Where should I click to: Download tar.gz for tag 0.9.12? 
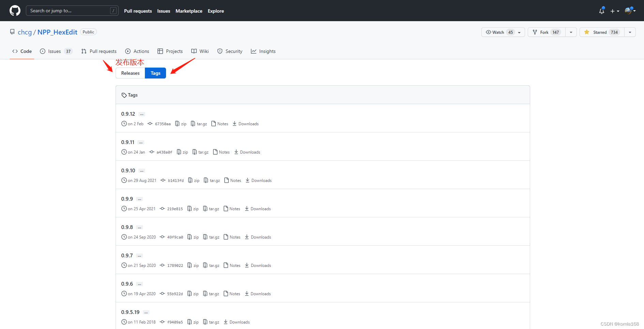(199, 124)
